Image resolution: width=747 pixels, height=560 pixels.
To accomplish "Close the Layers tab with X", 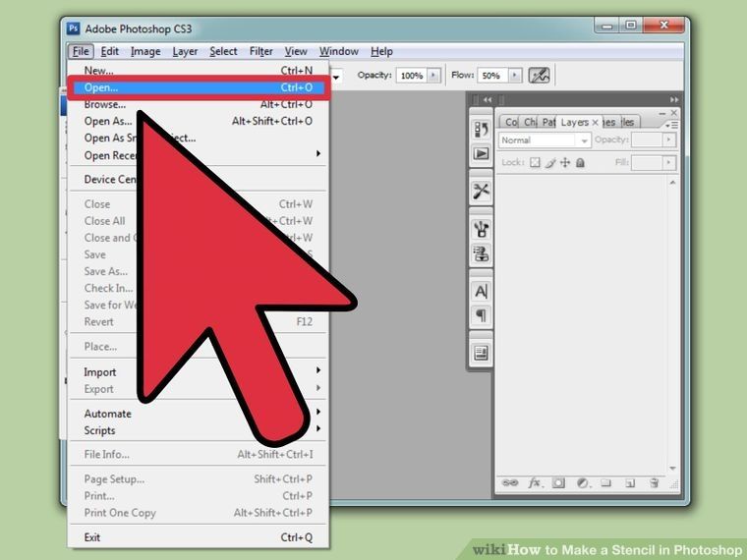I will click(x=595, y=123).
